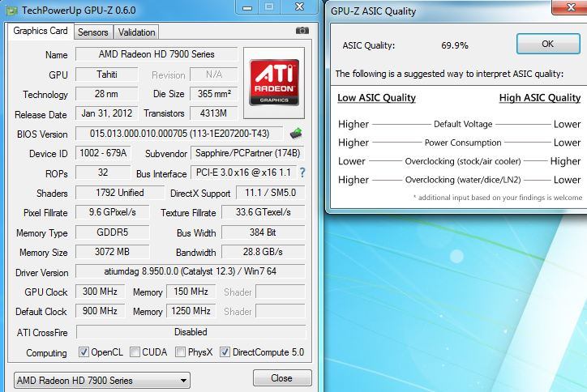Click the ASIC Quality value 69.9%
Image resolution: width=587 pixels, height=392 pixels.
pyautogui.click(x=455, y=45)
